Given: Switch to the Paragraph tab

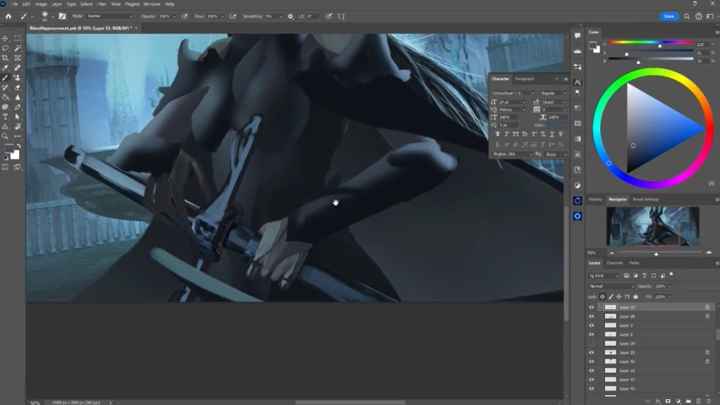Looking at the screenshot, I should click(x=524, y=79).
